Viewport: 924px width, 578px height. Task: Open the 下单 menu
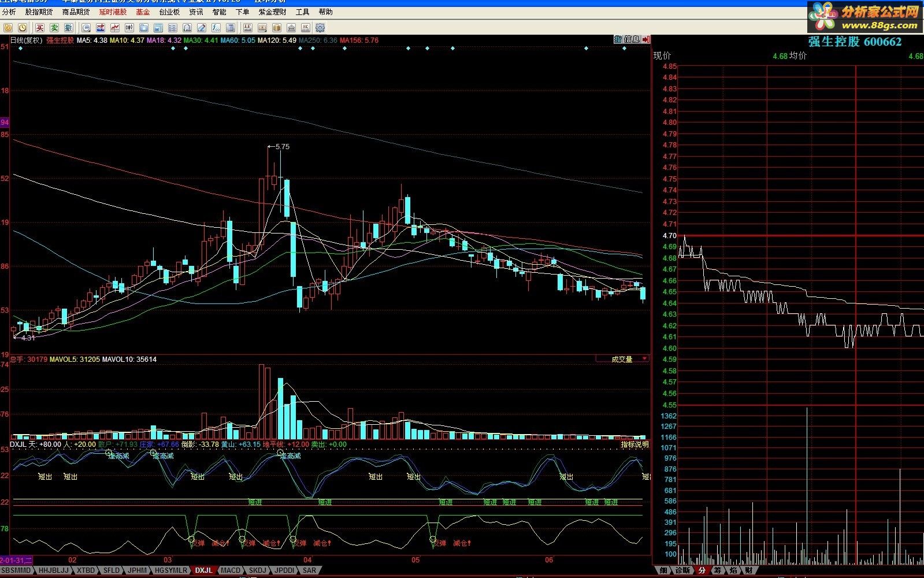242,12
